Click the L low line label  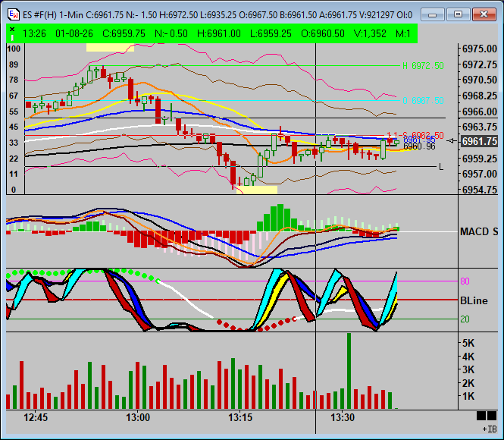pyautogui.click(x=442, y=166)
